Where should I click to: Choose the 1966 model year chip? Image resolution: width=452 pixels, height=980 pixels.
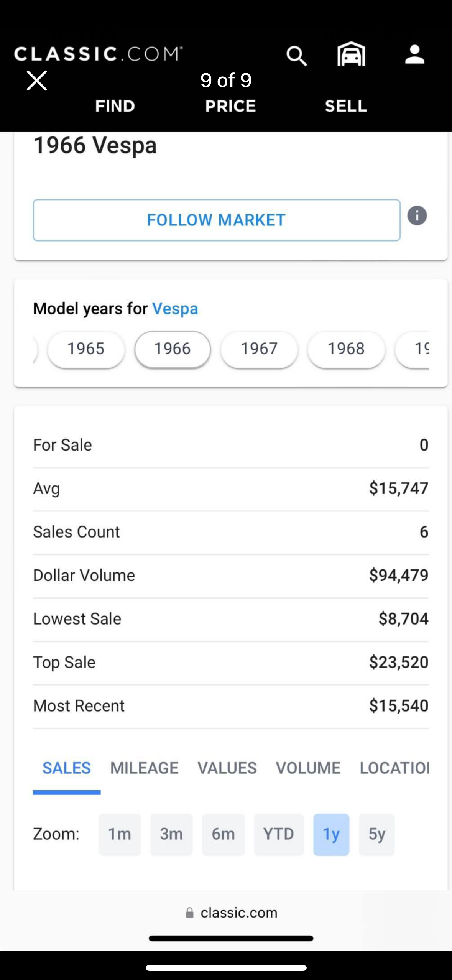[173, 349]
